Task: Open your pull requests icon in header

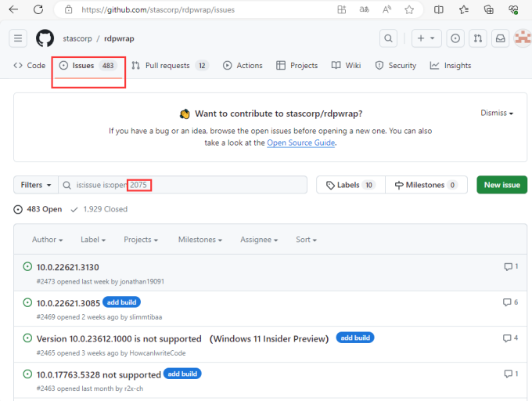Action: pyautogui.click(x=478, y=38)
